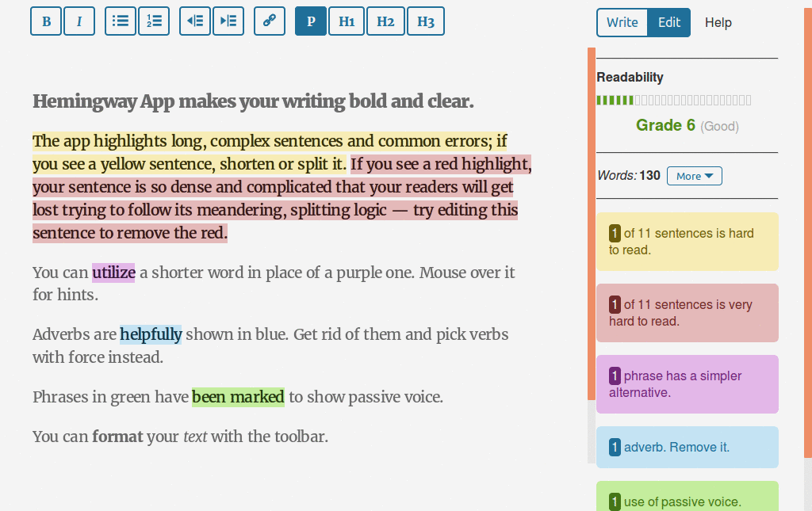Viewport: 812px width, 511px height.
Task: Select the highlighted word 'utilize' in text
Action: click(113, 272)
